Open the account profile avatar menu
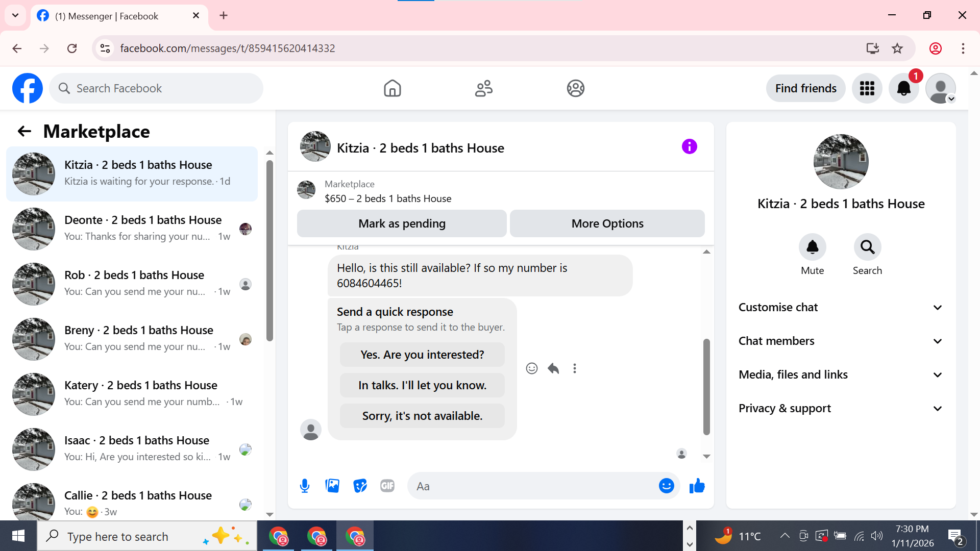 pyautogui.click(x=940, y=88)
